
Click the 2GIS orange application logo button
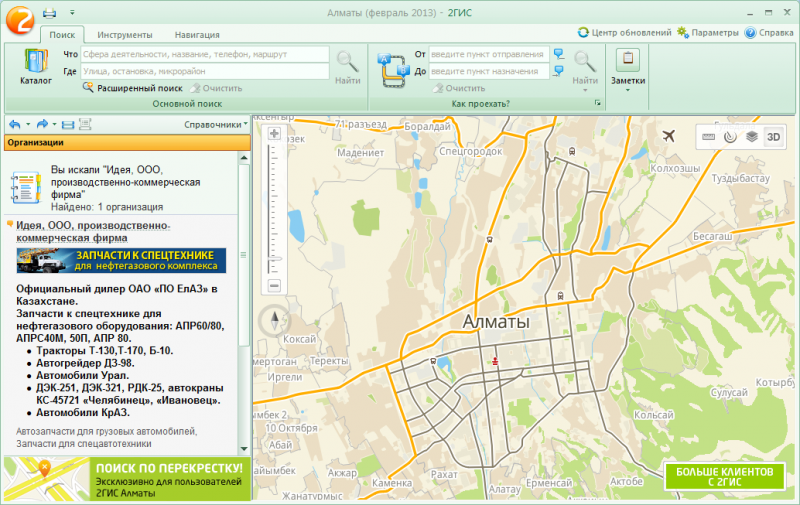pos(19,19)
